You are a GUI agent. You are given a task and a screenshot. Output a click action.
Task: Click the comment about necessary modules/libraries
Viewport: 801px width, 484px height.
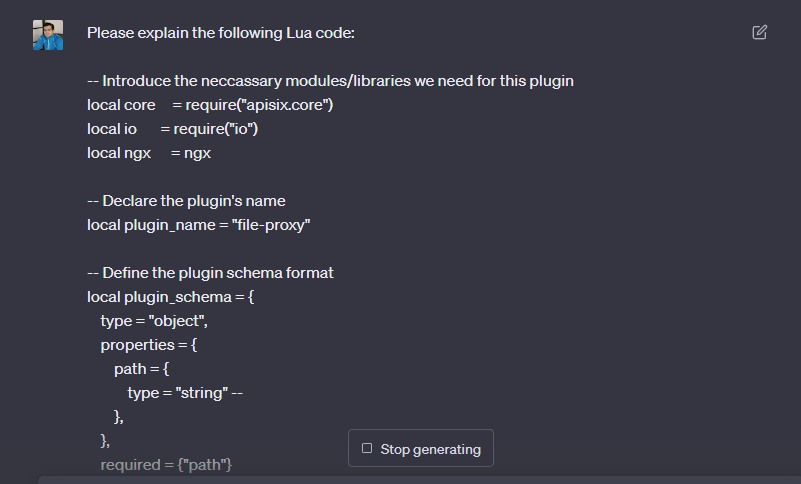pos(330,81)
